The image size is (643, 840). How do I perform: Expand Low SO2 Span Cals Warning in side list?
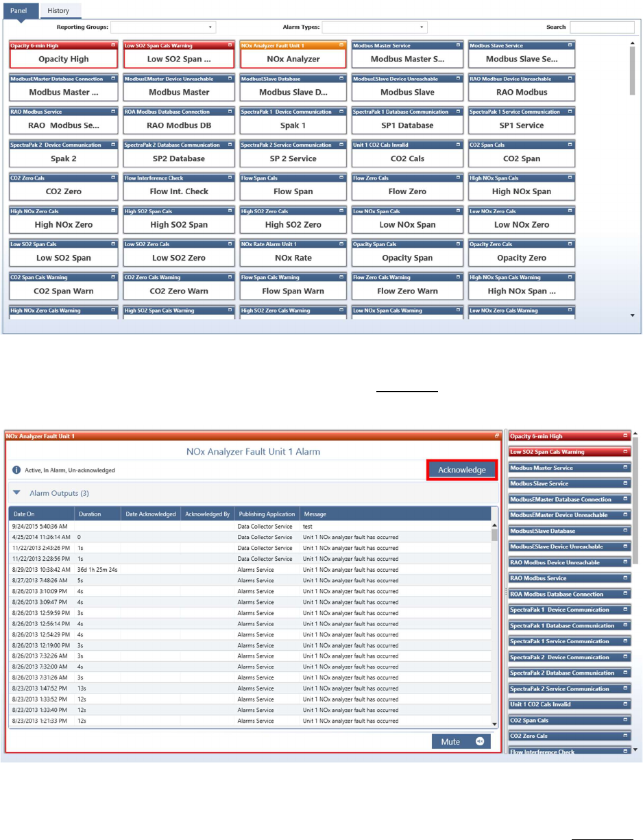pos(624,452)
